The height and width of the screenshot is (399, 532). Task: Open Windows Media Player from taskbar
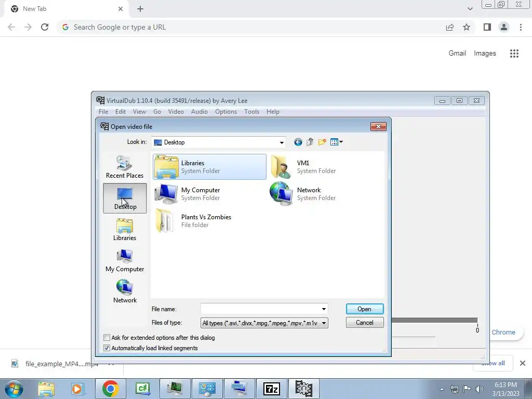[x=77, y=389]
